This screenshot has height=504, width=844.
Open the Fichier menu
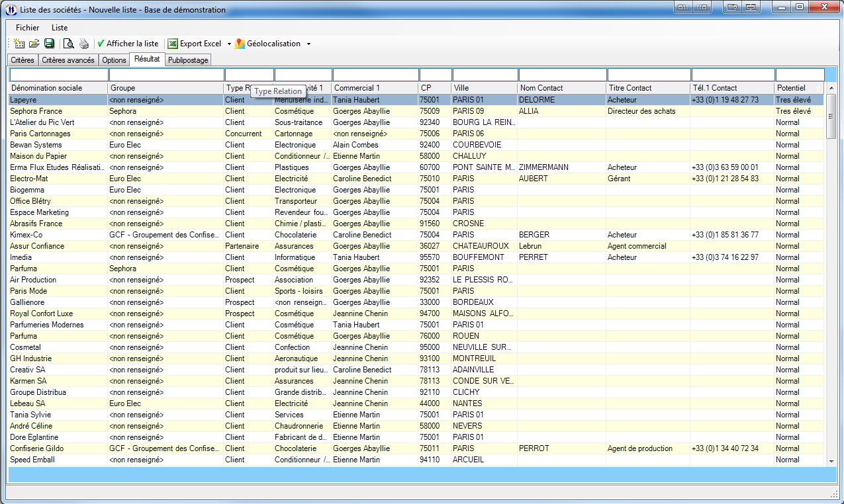[x=27, y=28]
